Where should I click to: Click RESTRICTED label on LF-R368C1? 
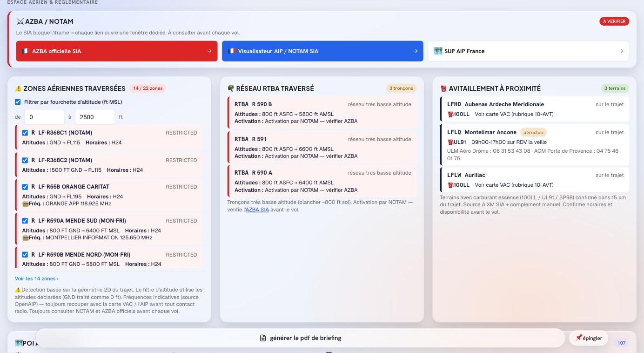coord(181,133)
